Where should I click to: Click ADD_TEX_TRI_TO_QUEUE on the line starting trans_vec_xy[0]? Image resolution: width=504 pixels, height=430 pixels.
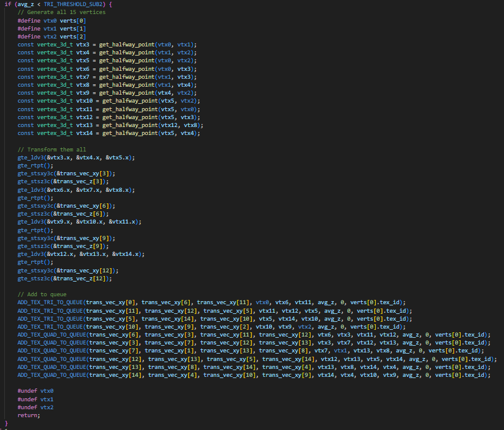tap(50, 302)
